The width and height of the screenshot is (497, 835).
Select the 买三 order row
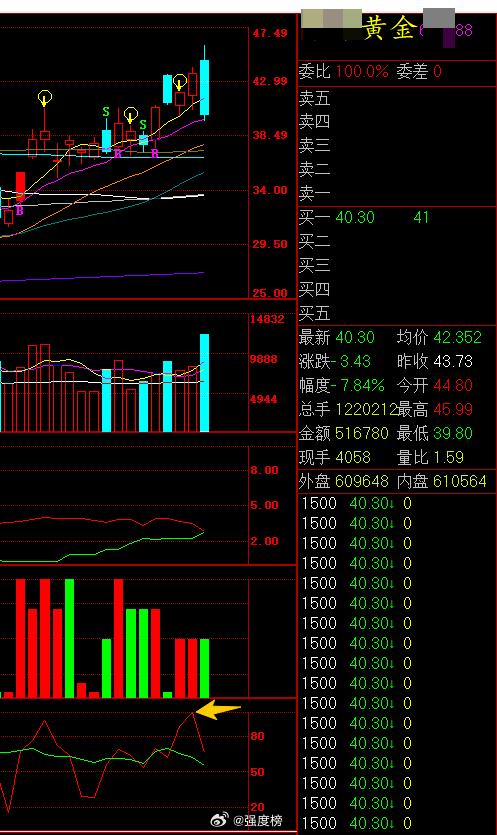(397, 265)
